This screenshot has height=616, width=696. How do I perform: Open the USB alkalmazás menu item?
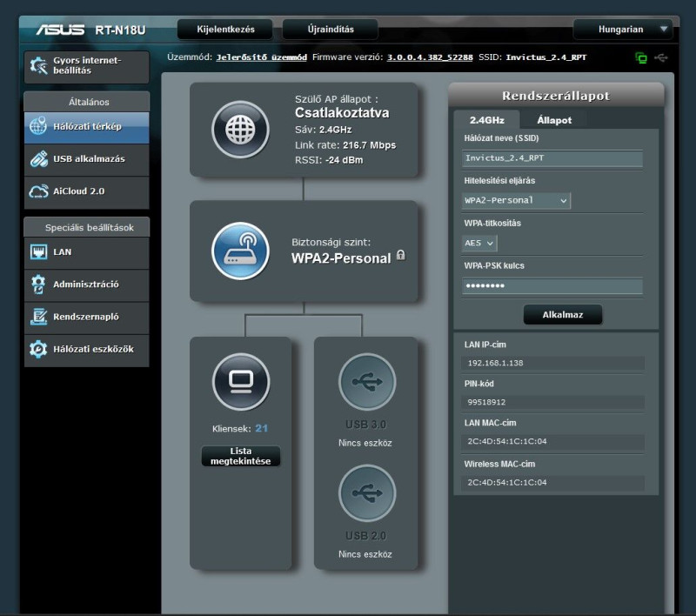point(86,159)
